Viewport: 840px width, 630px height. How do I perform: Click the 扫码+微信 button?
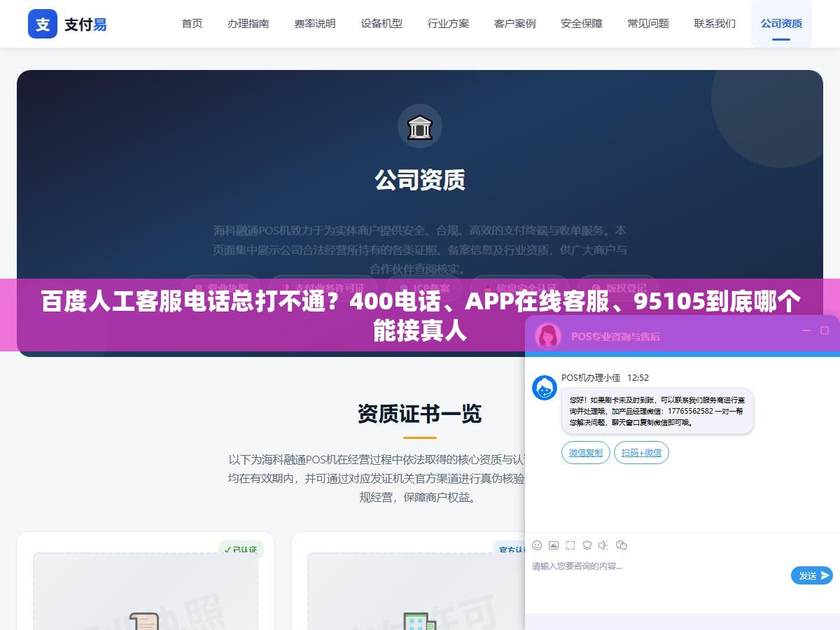[x=641, y=453]
